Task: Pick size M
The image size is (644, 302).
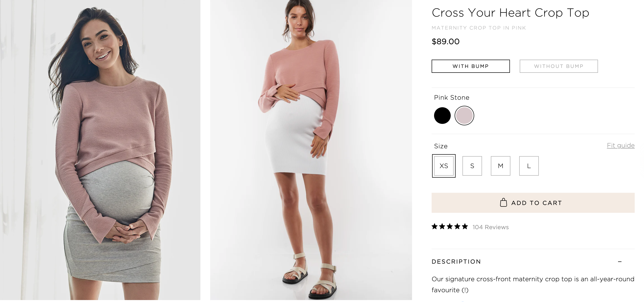Action: [x=501, y=166]
